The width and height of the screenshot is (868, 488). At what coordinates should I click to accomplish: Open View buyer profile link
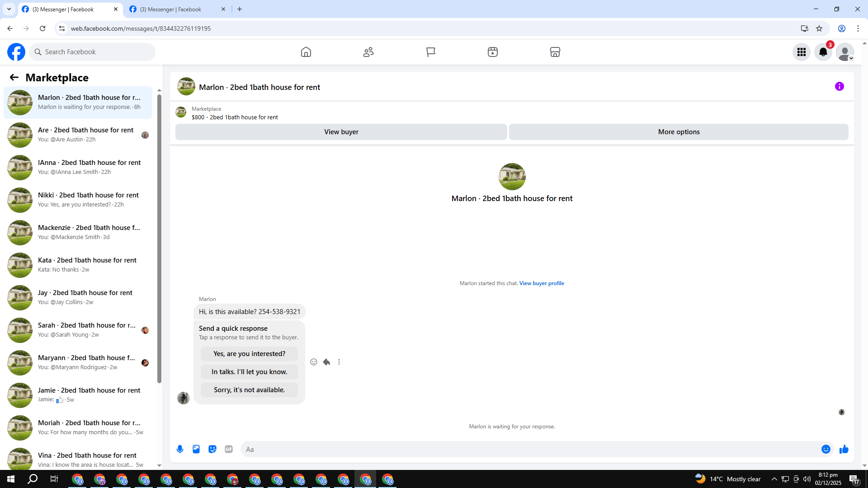[541, 283]
